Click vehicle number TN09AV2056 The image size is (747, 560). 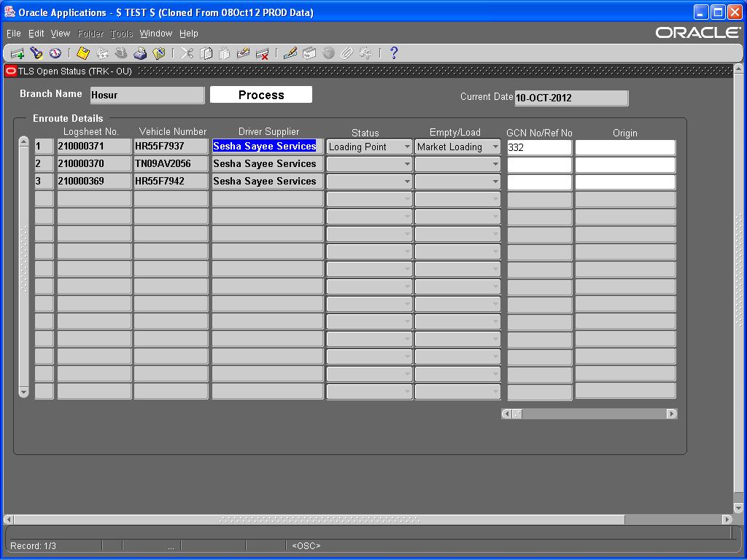point(171,164)
